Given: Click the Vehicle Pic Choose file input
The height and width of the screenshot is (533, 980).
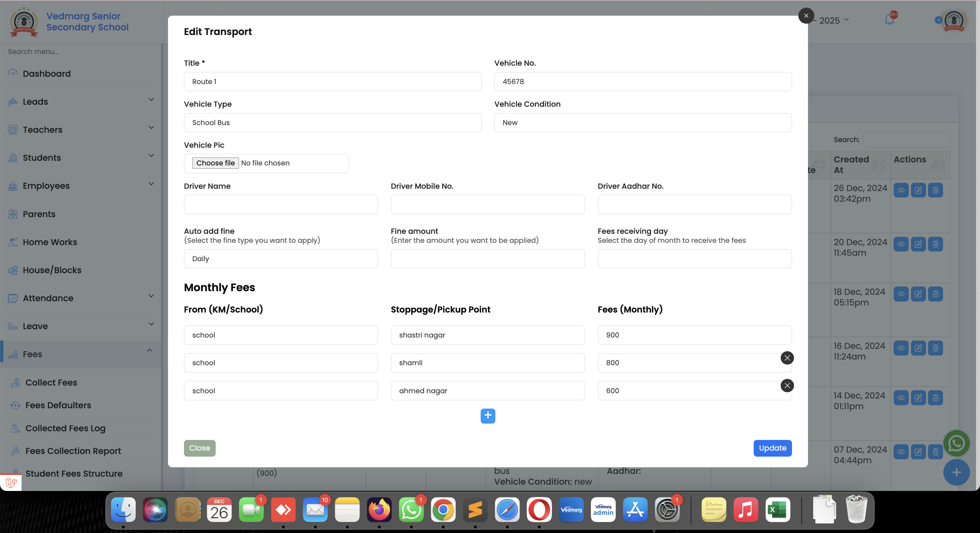Looking at the screenshot, I should click(x=214, y=163).
